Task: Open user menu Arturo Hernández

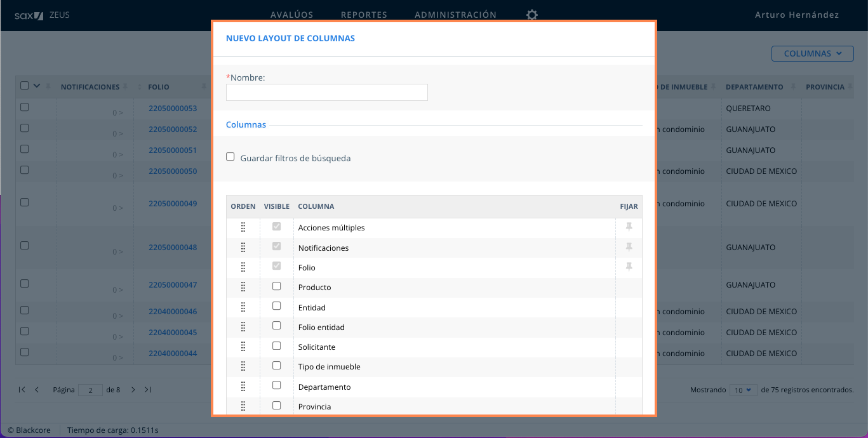Action: pos(797,15)
